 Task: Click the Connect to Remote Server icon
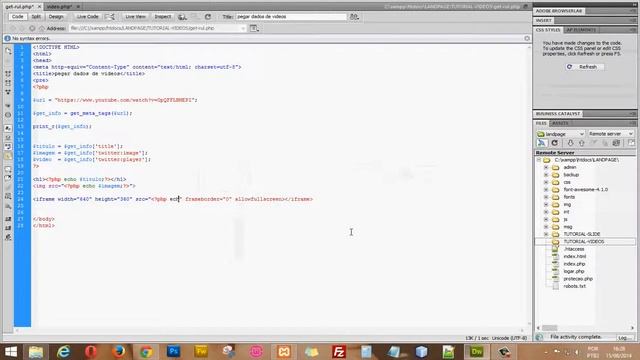pos(542,143)
